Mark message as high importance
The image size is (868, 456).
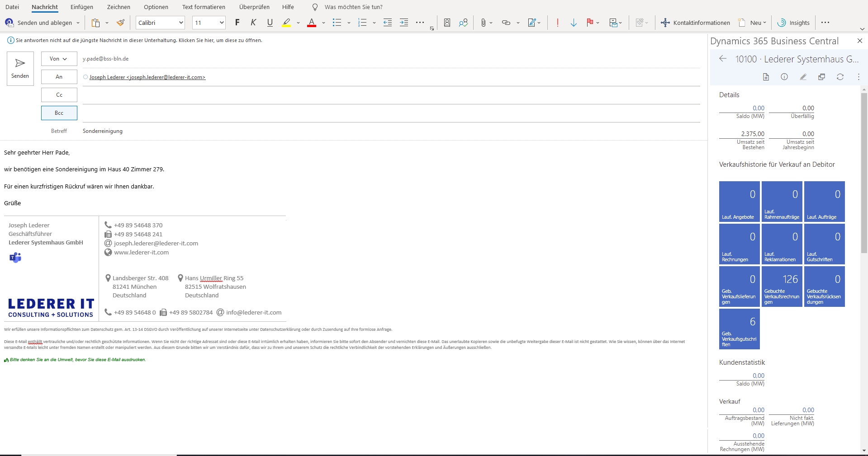point(557,23)
